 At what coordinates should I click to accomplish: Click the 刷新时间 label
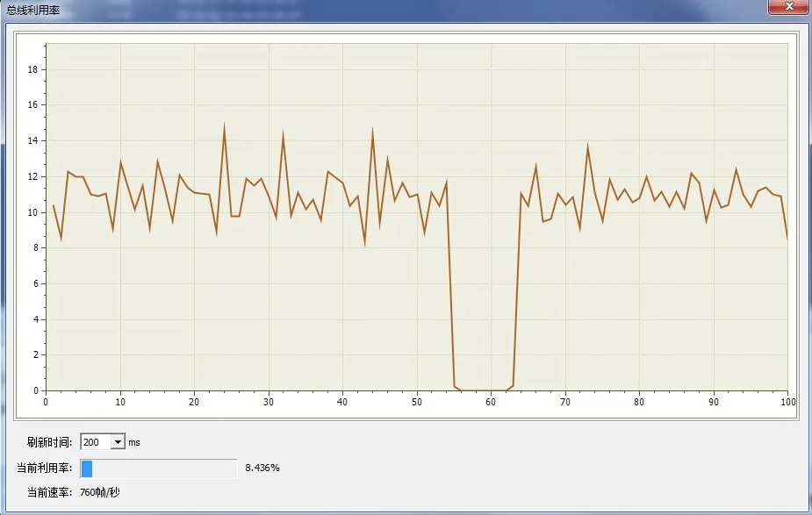pos(49,442)
